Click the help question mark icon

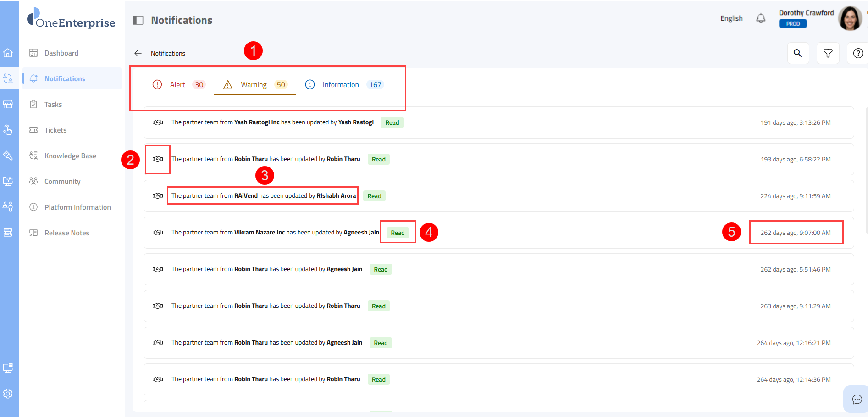[858, 53]
